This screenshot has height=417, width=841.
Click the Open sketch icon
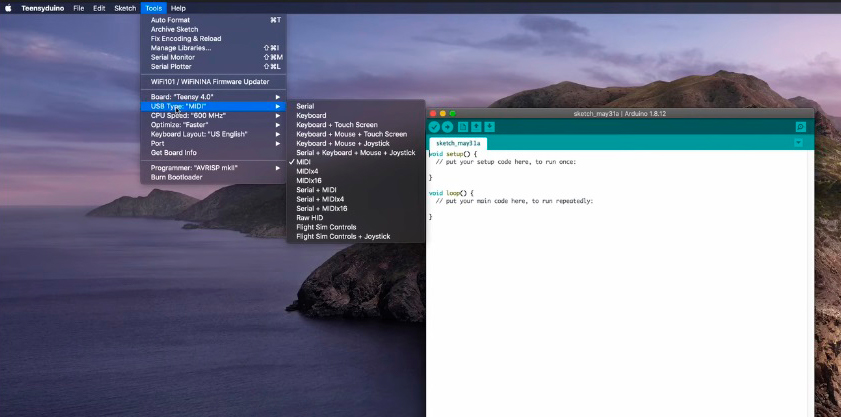476,127
